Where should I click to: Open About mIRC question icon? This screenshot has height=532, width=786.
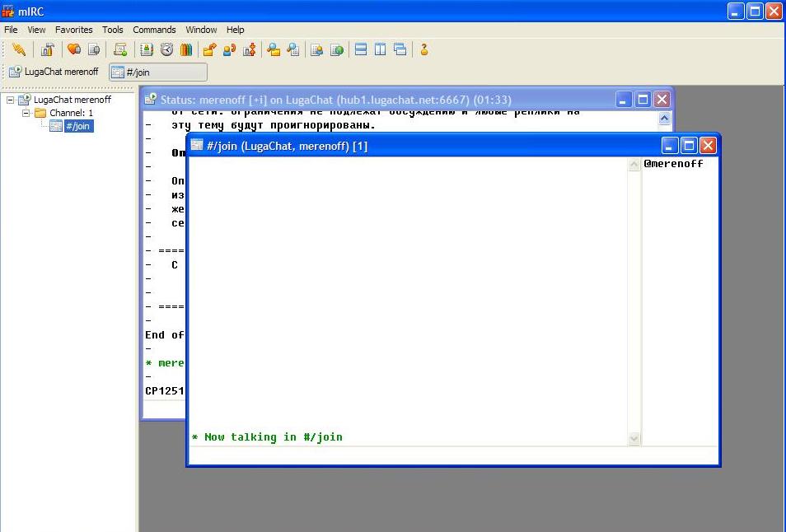[424, 49]
